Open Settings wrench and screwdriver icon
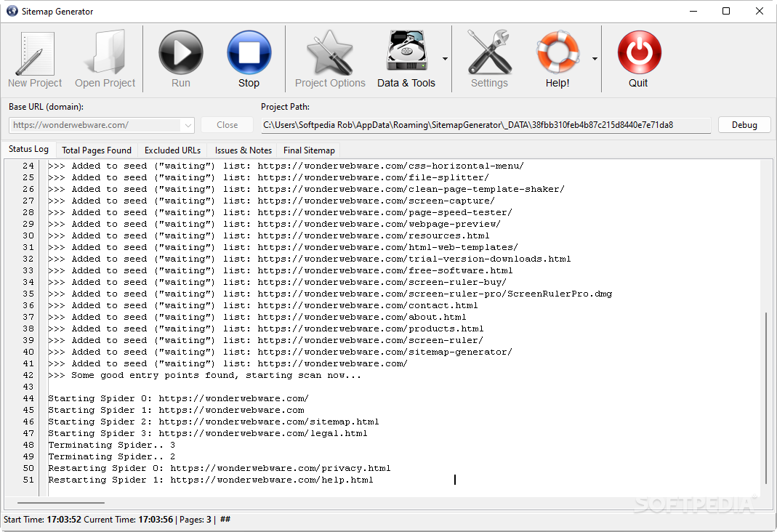This screenshot has height=532, width=777. [x=489, y=52]
